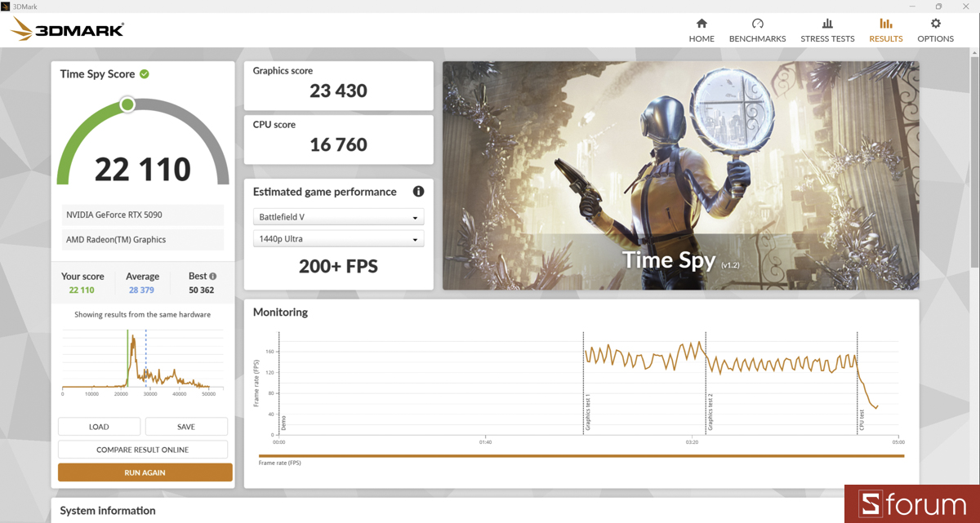
Task: Click the info icon next to Best score
Action: (x=213, y=277)
